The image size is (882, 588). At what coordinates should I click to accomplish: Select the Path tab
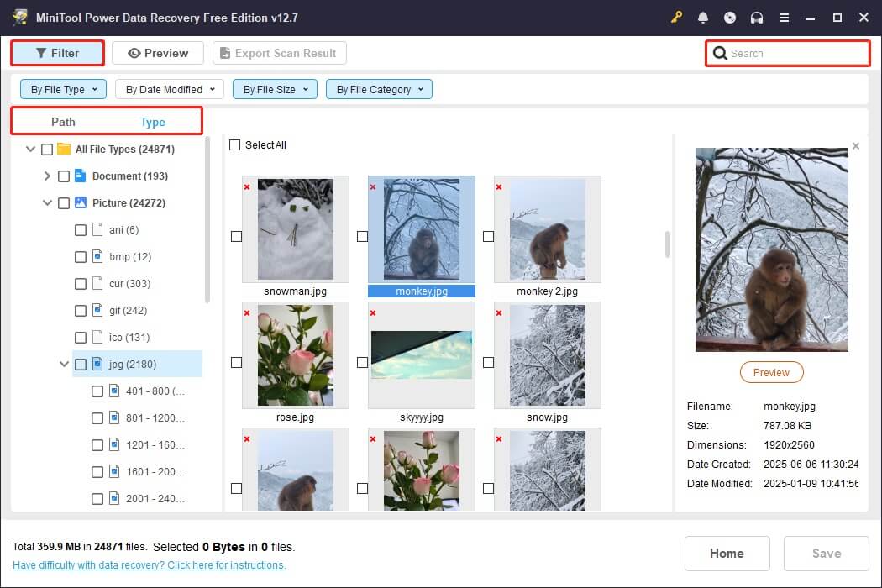coord(63,122)
